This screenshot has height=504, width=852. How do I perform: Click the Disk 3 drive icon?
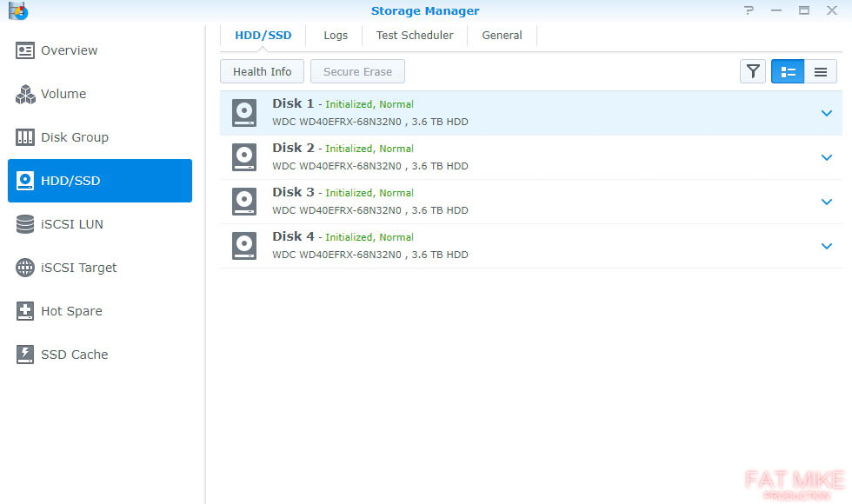244,202
